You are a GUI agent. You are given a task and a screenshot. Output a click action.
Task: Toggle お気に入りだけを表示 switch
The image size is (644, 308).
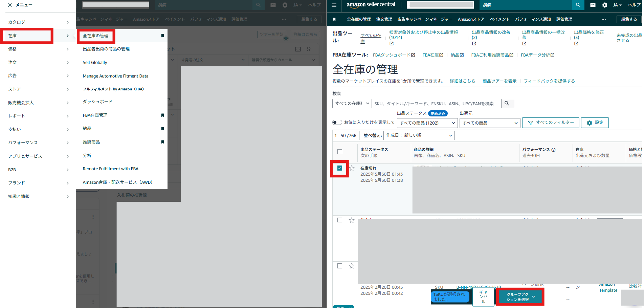pyautogui.click(x=337, y=123)
